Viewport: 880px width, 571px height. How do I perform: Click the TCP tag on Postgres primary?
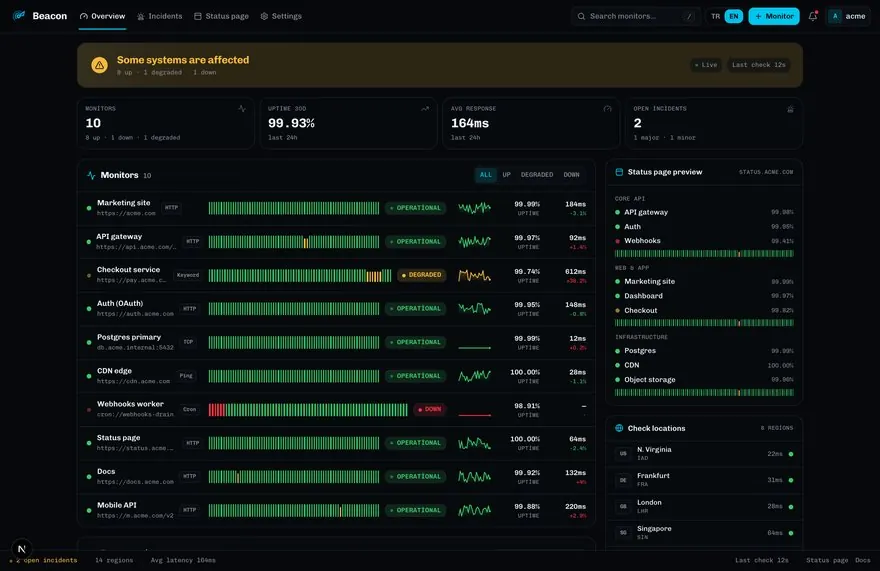click(x=188, y=342)
